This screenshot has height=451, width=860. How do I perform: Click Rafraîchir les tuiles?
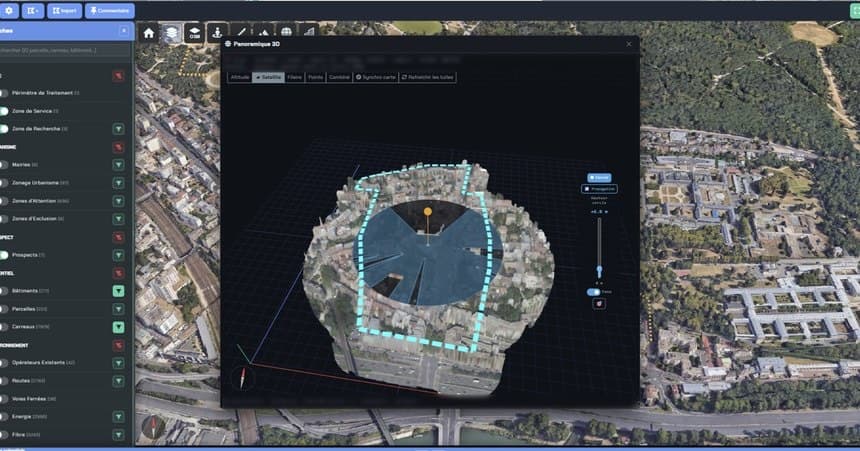point(427,77)
